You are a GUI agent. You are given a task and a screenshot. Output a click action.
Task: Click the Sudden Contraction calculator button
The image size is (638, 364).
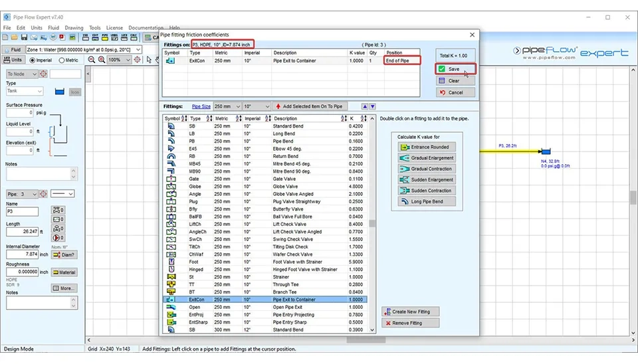(x=426, y=191)
